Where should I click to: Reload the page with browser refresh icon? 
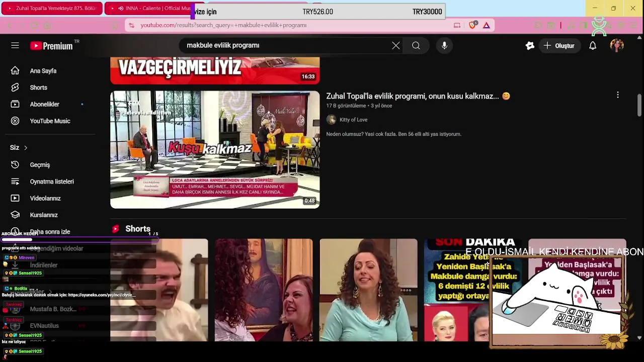[34, 25]
